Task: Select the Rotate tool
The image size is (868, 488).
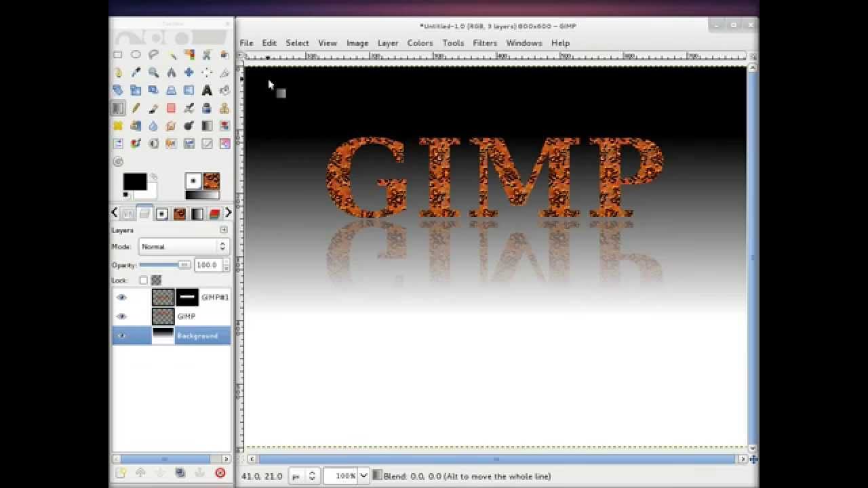Action: point(118,90)
